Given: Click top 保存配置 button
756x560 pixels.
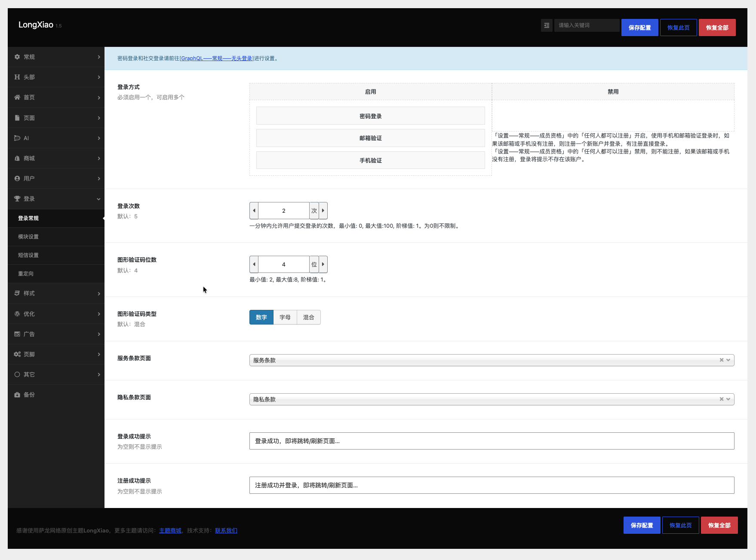Looking at the screenshot, I should pos(639,28).
